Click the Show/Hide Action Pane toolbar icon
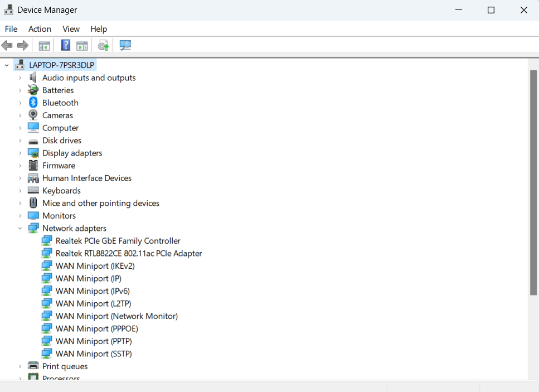Viewport: 539px width, 392px height. click(82, 46)
